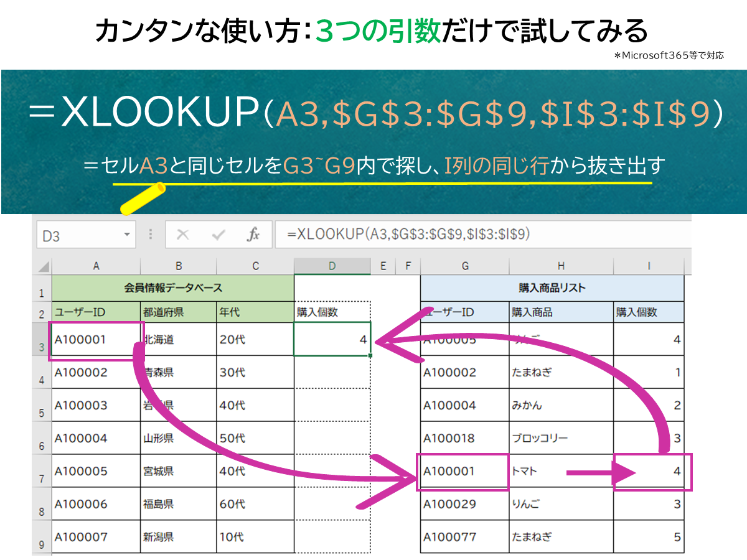This screenshot has height=560, width=747.
Task: Select cell D3 showing value 4
Action: click(332, 340)
